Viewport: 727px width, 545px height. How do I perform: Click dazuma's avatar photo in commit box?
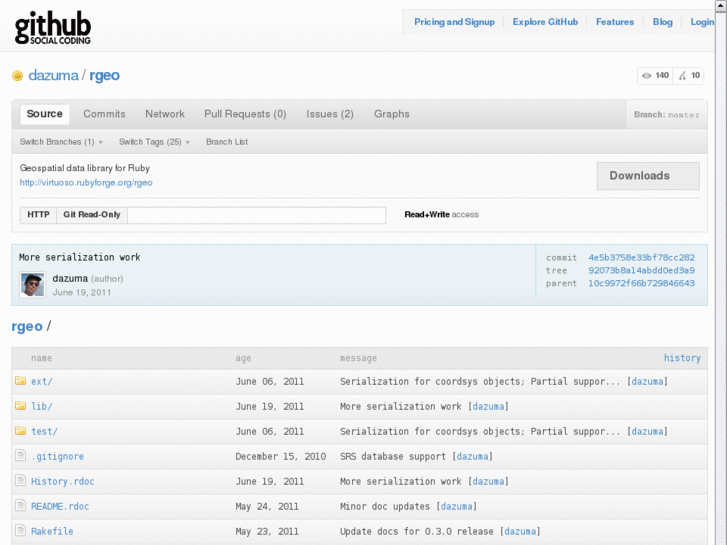click(32, 284)
